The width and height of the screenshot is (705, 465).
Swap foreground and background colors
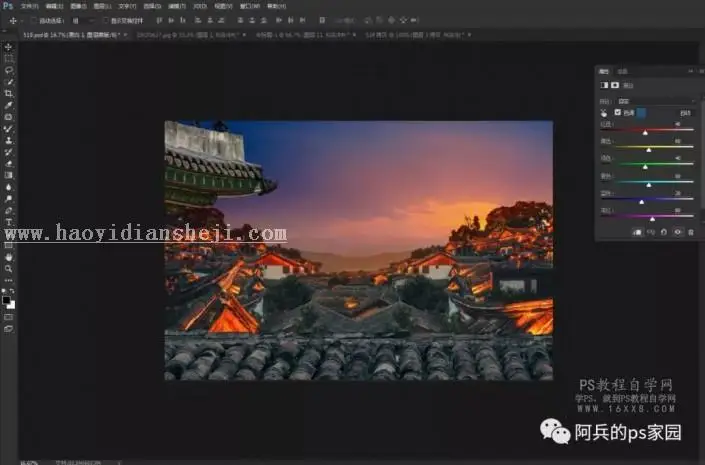click(12, 291)
